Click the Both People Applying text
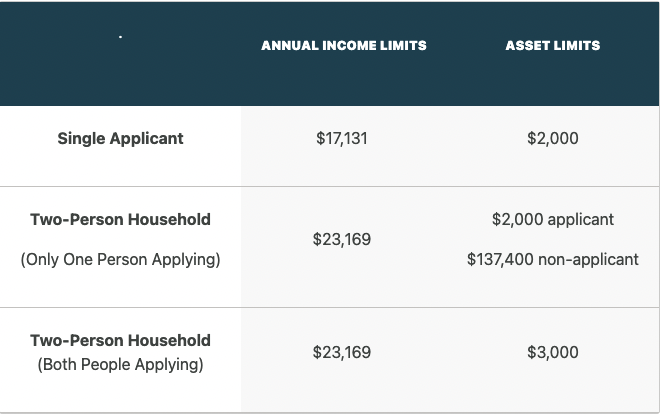The image size is (660, 414). 120,364
